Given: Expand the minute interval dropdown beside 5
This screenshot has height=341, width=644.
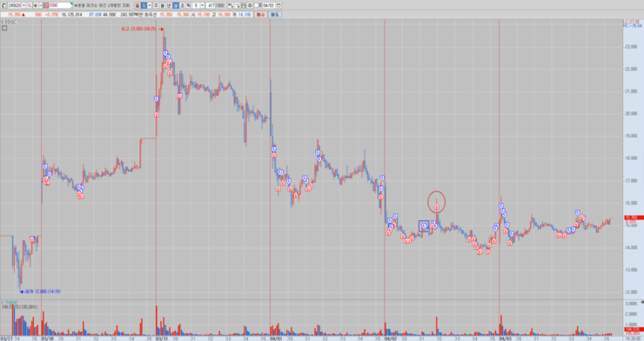Looking at the screenshot, I should 203,5.
